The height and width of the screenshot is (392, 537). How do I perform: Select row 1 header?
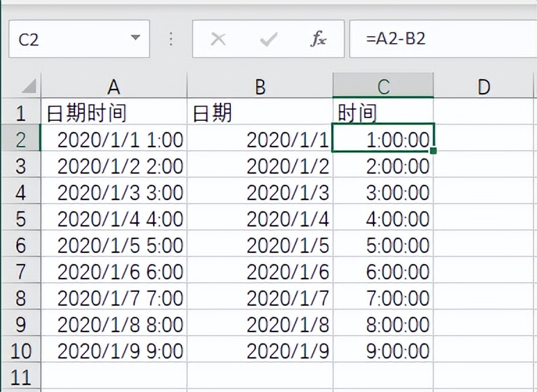pos(21,111)
